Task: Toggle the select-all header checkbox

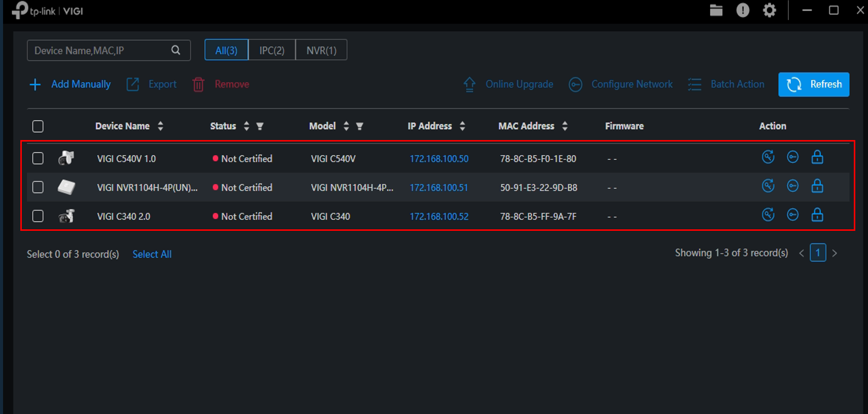Action: [x=38, y=126]
